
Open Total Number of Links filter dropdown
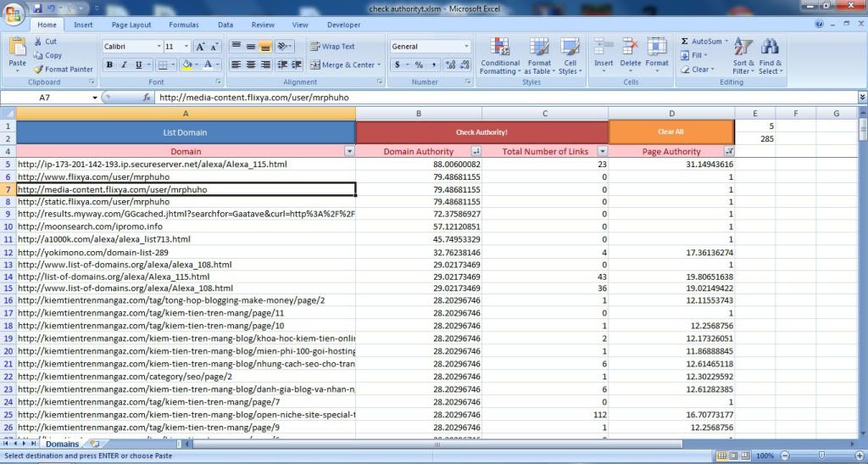[603, 151]
